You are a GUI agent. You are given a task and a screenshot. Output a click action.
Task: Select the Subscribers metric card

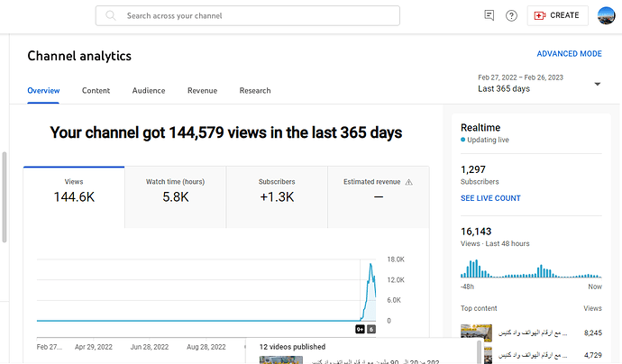click(x=277, y=197)
